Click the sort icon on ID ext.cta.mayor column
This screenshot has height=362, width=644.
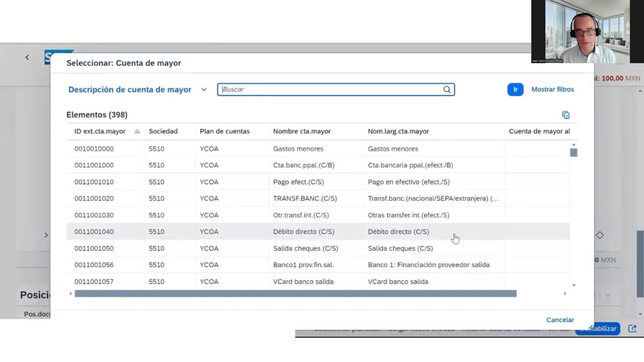click(x=137, y=131)
